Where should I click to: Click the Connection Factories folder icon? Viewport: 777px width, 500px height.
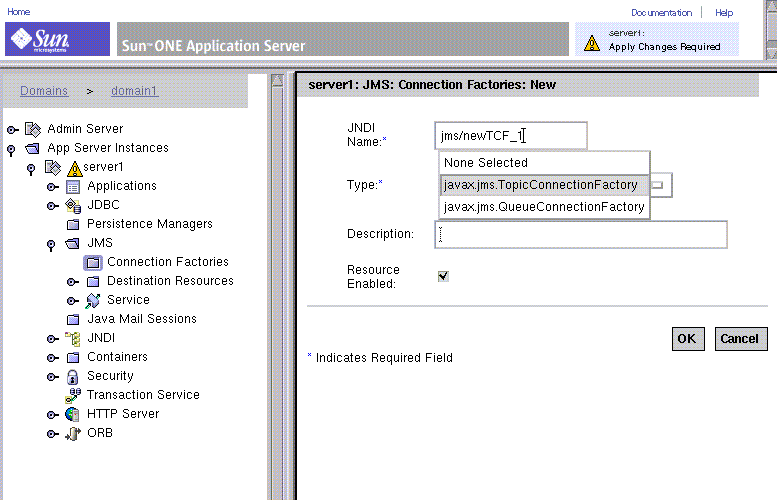(x=93, y=263)
